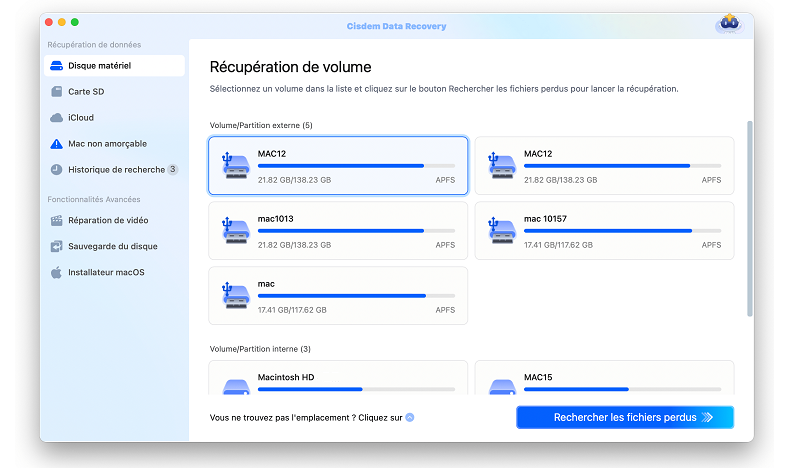Expand the help chevron after Cliquez sur

pos(410,418)
